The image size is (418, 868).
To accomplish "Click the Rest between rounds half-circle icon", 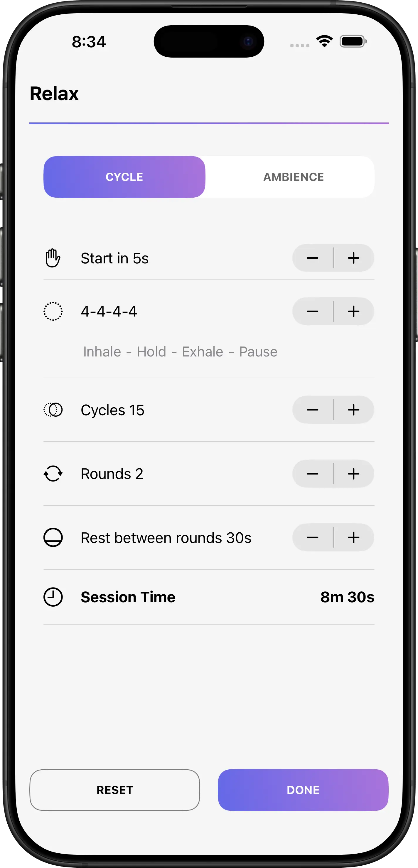I will coord(53,537).
